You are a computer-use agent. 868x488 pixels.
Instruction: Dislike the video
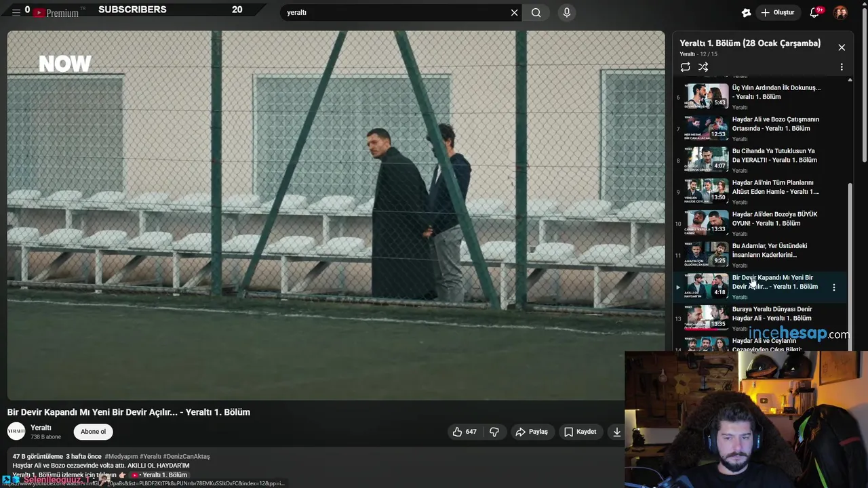pyautogui.click(x=494, y=432)
